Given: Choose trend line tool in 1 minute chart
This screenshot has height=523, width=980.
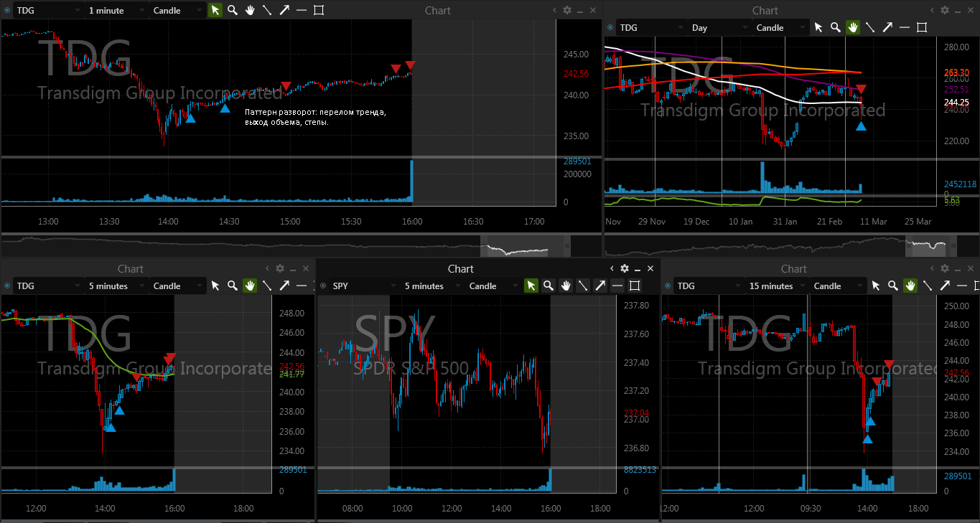Looking at the screenshot, I should tap(267, 10).
